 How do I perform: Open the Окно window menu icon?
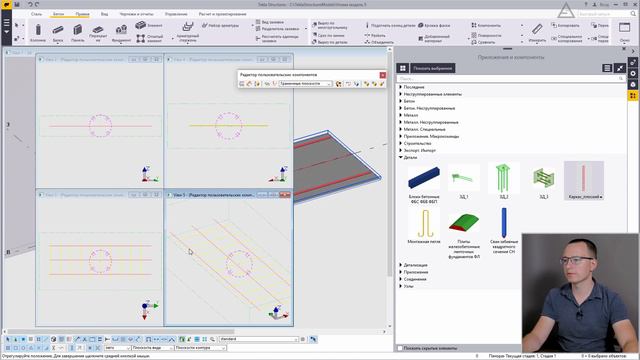624,32
